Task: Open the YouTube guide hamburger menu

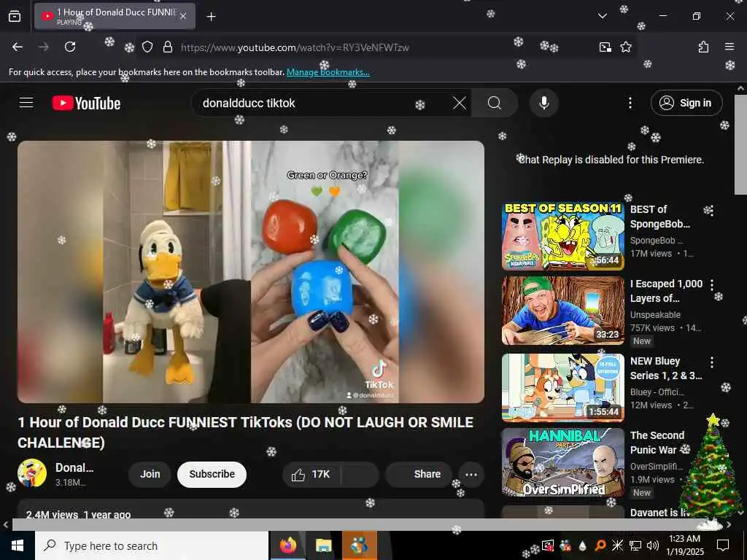Action: tap(26, 102)
